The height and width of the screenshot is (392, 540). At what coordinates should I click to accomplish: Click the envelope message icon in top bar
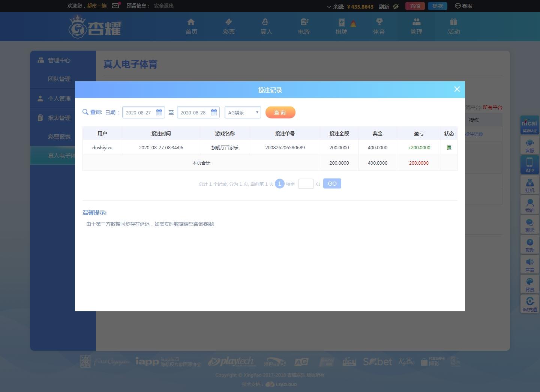tap(115, 6)
